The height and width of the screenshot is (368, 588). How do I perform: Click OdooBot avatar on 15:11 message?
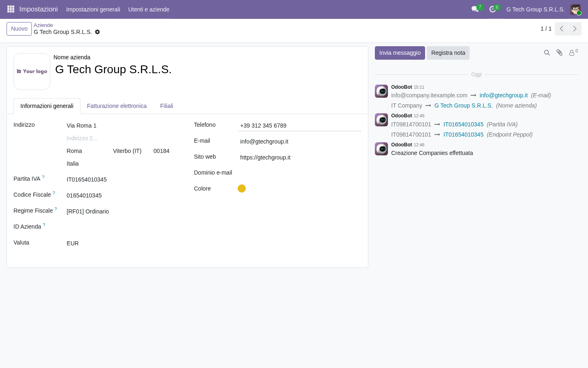click(381, 91)
